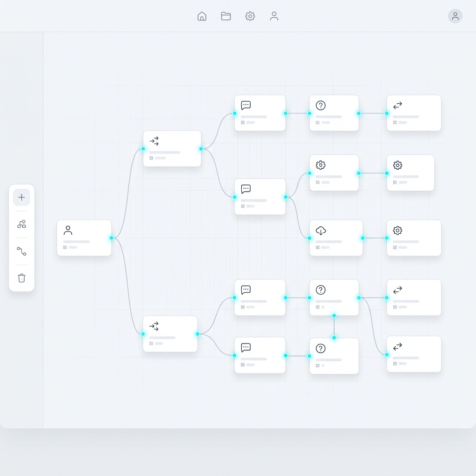Select the upper split-arrows router node
The height and width of the screenshot is (476, 476).
pyautogui.click(x=172, y=149)
